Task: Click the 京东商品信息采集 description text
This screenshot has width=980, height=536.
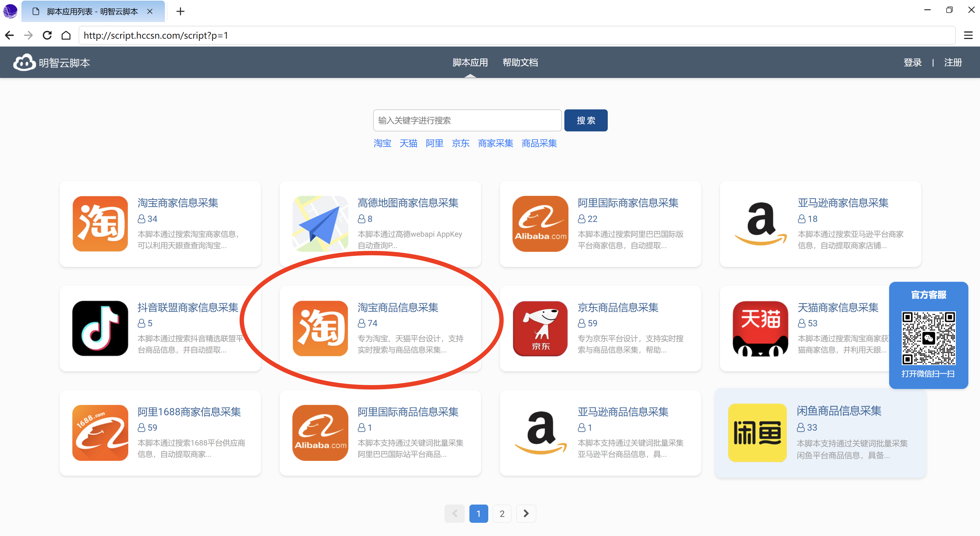Action: pyautogui.click(x=630, y=344)
